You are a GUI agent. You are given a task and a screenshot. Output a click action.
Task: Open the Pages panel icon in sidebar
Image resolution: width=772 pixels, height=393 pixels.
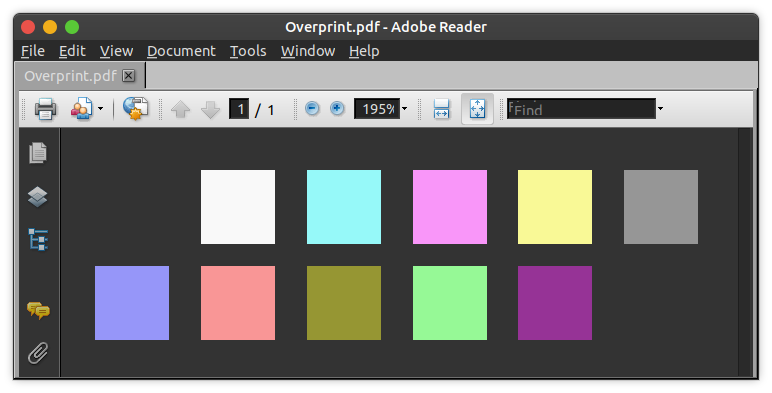point(38,153)
